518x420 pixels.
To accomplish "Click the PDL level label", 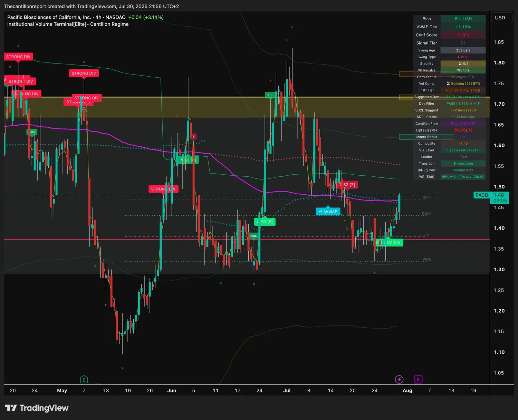I will click(426, 235).
